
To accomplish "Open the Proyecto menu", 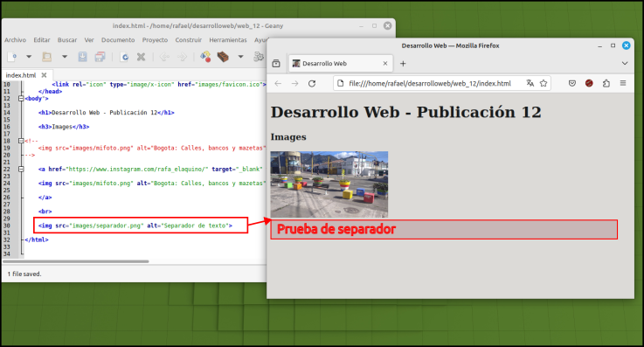I will pos(155,40).
